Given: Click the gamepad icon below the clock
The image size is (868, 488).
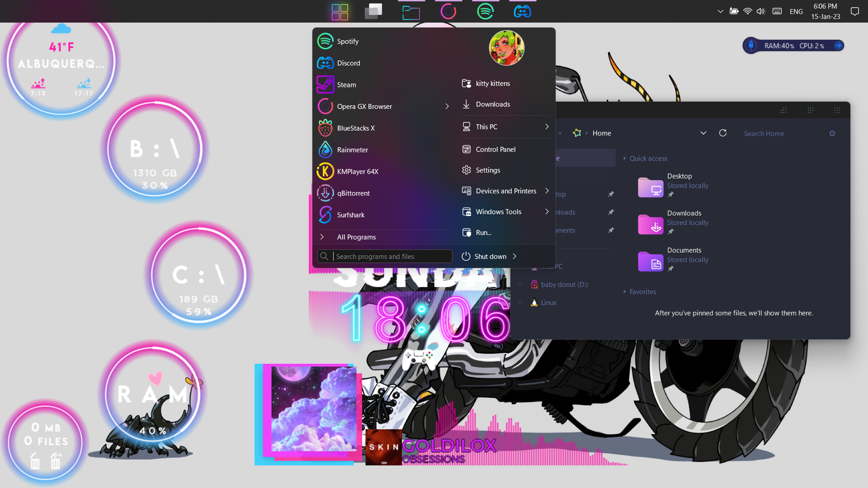Looking at the screenshot, I should 418,359.
